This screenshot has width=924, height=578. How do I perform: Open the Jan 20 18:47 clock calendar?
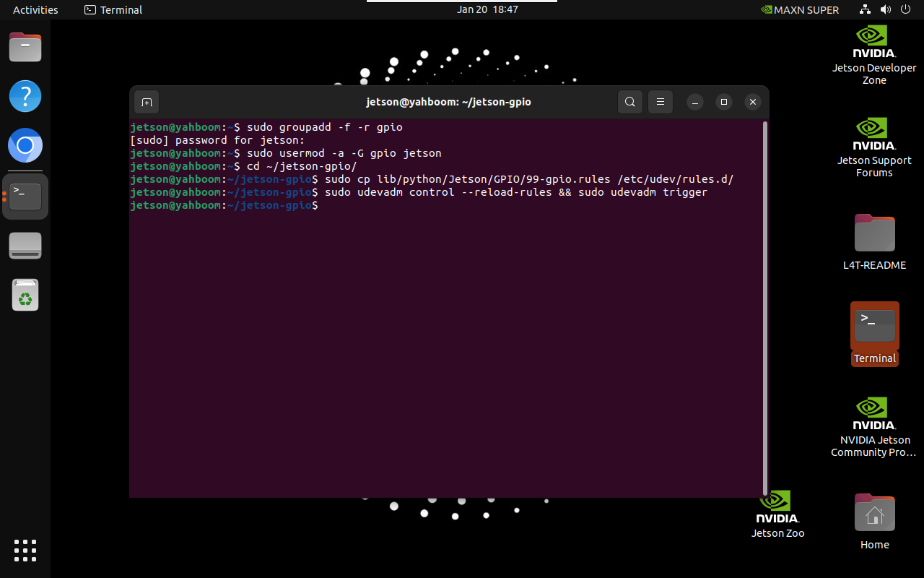[x=487, y=9]
